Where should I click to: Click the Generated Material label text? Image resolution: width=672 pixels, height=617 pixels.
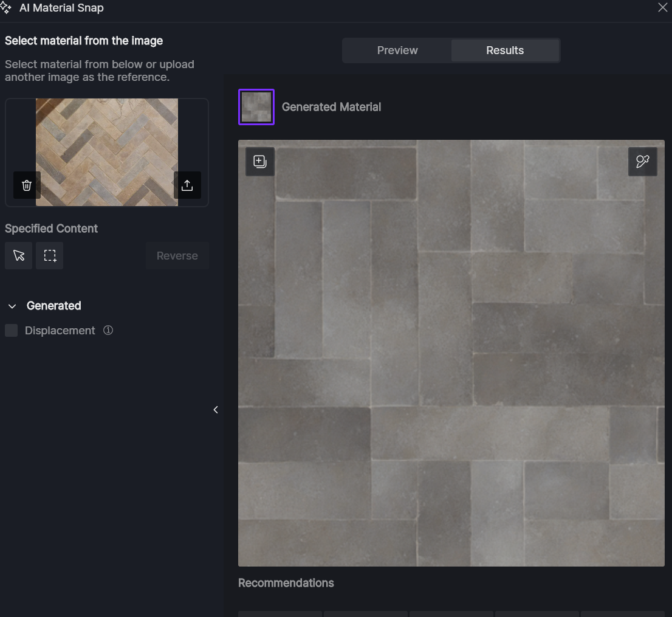coord(331,107)
